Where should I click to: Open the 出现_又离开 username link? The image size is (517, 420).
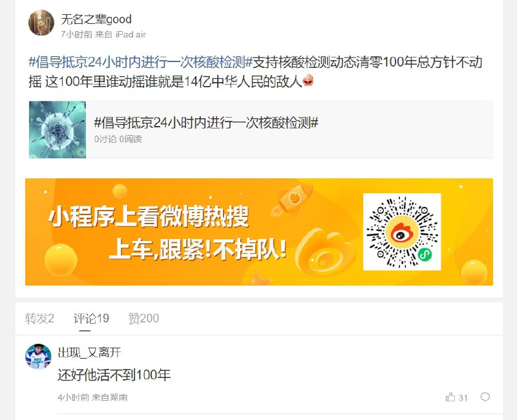coord(89,352)
